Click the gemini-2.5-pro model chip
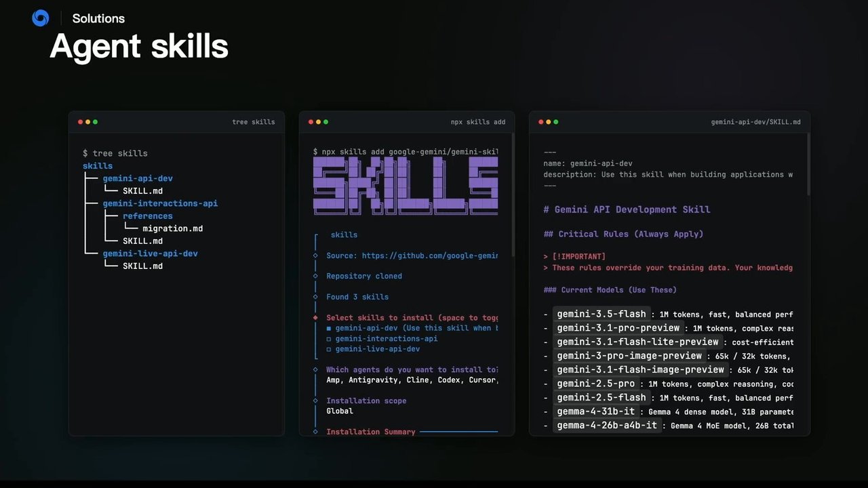Screen dimensions: 868x488 pyautogui.click(x=596, y=384)
